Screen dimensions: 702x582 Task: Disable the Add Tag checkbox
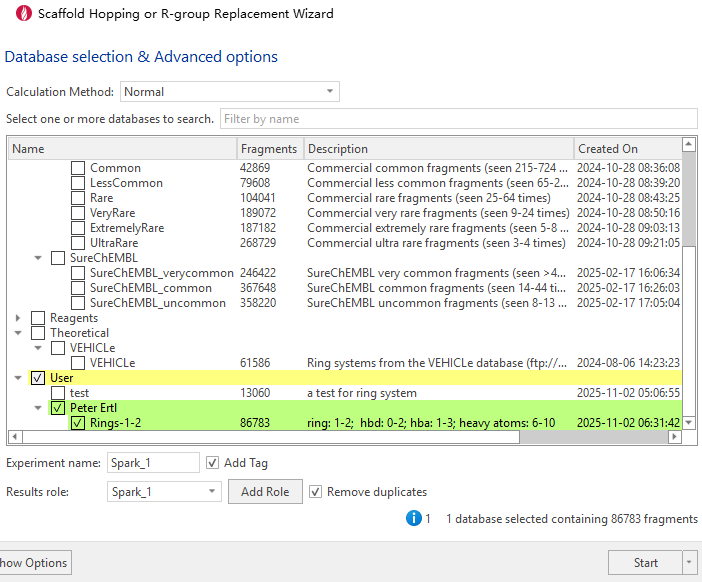212,463
